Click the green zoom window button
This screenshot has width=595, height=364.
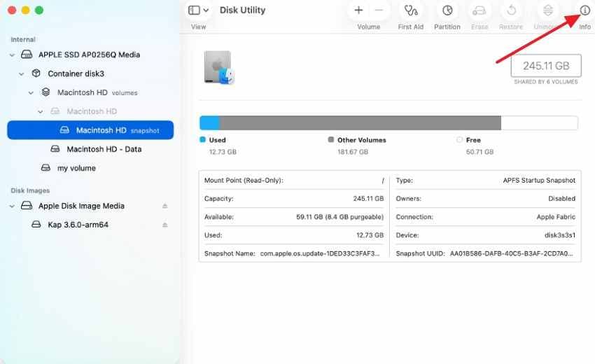[39, 10]
